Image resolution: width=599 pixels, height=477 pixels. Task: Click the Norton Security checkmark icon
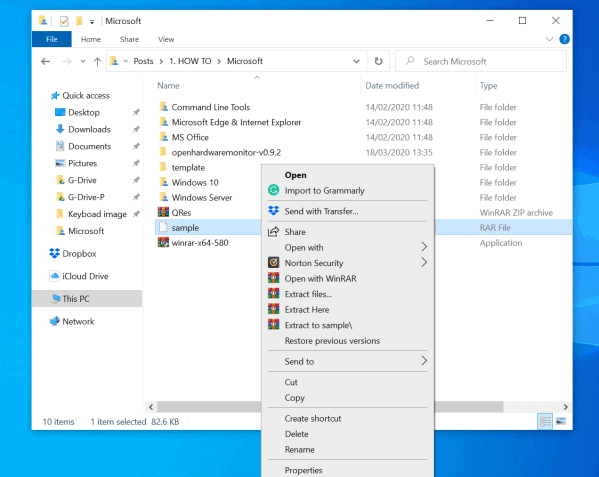click(274, 262)
